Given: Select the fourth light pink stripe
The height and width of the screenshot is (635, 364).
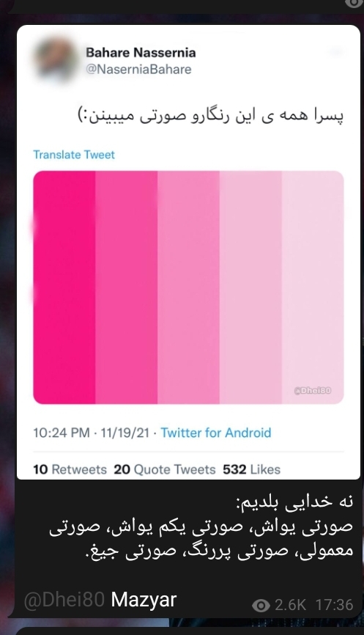Looking at the screenshot, I should [x=250, y=287].
